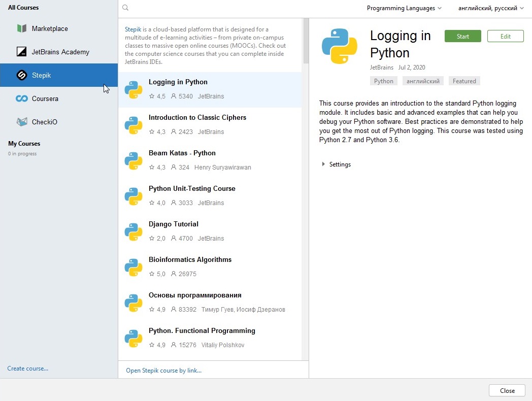Click the All Courses heading
The image size is (532, 401).
click(x=23, y=8)
